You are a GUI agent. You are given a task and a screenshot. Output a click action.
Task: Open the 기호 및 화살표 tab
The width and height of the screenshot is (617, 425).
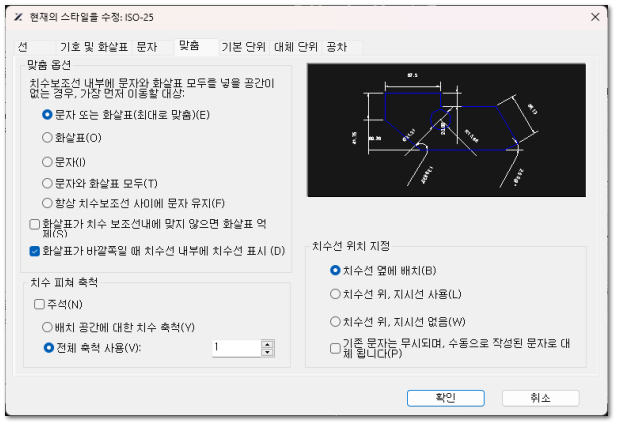94,47
